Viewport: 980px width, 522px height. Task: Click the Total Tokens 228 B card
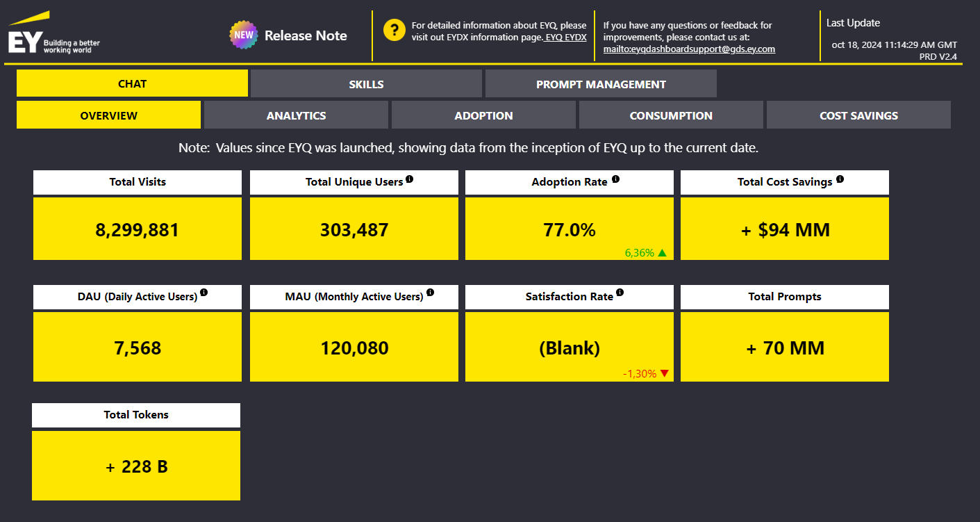136,466
